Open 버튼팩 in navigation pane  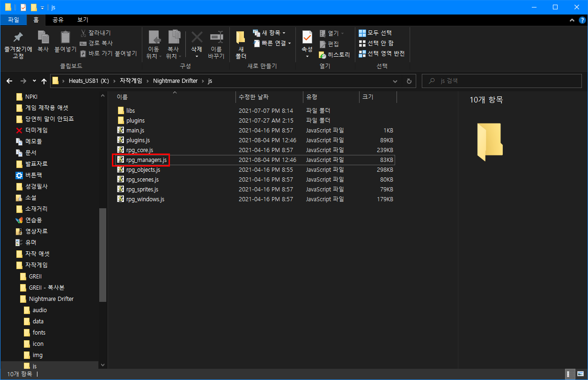click(33, 175)
